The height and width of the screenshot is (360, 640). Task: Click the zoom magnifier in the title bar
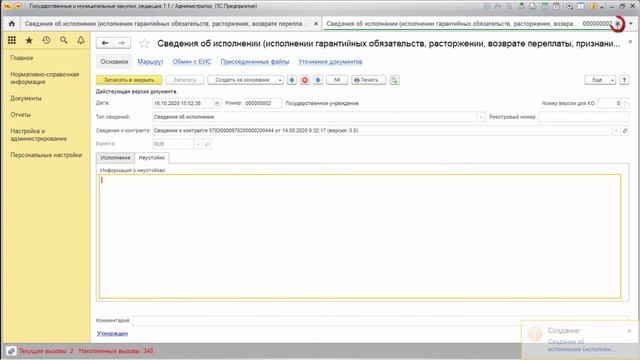pos(569,6)
